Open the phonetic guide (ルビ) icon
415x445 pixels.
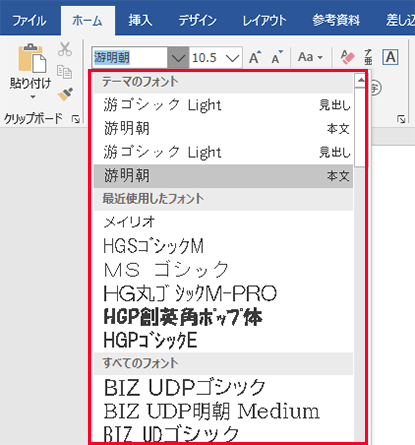[x=368, y=57]
